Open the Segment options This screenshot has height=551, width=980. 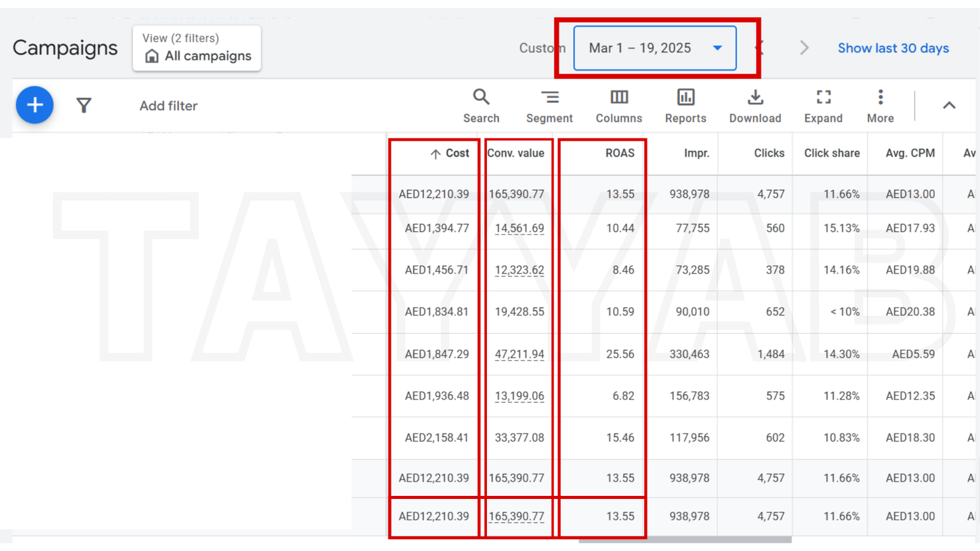pos(549,105)
